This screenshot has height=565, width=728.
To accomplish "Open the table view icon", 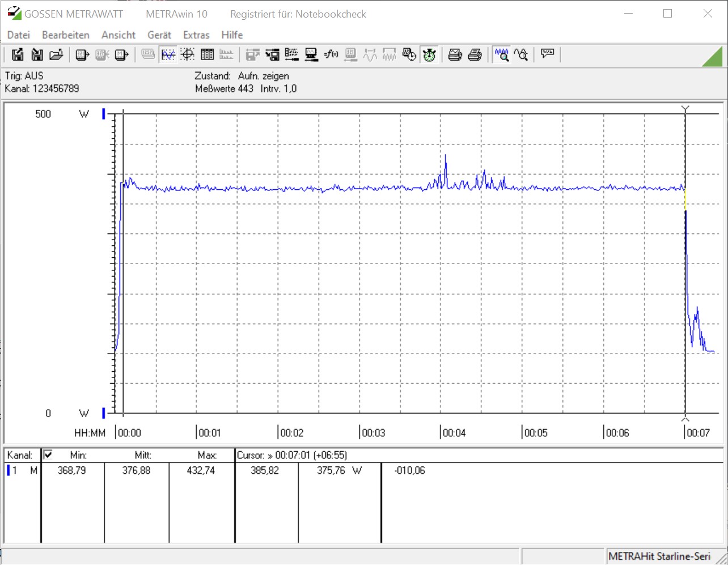I will [207, 54].
